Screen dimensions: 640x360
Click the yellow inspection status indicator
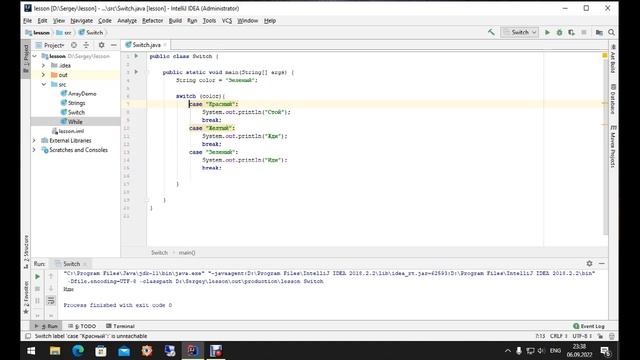point(604,56)
